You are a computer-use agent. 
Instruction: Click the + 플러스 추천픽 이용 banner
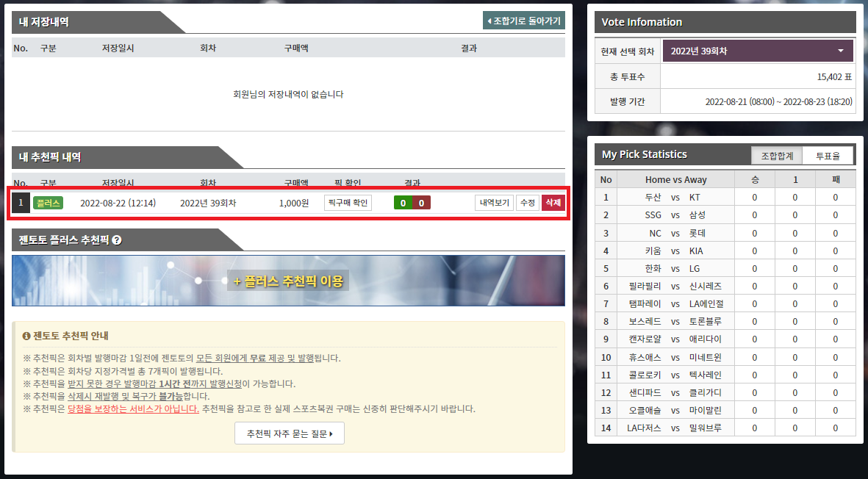pos(288,281)
